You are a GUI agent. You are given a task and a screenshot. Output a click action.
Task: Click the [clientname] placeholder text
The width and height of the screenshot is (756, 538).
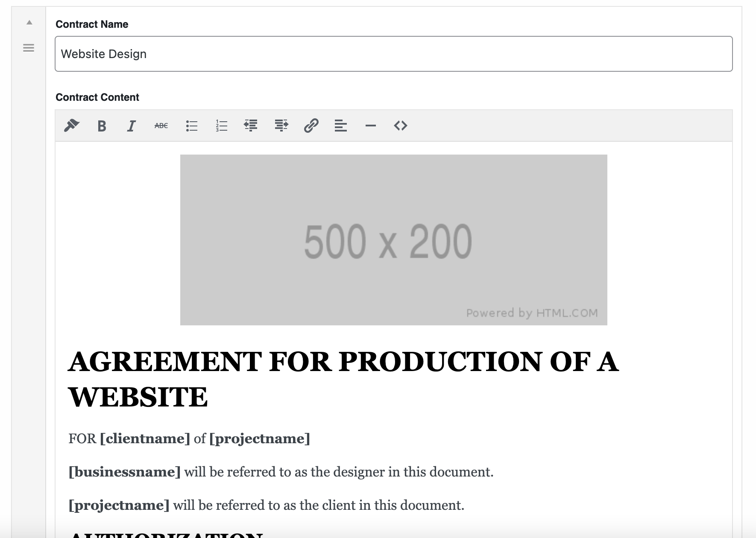[145, 439]
